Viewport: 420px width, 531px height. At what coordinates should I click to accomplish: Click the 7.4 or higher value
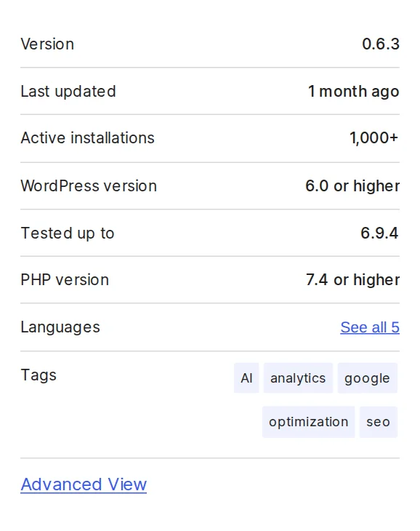click(352, 280)
